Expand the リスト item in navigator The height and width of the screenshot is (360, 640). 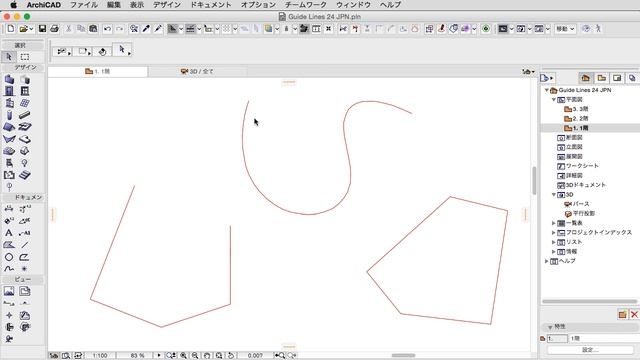pos(554,242)
